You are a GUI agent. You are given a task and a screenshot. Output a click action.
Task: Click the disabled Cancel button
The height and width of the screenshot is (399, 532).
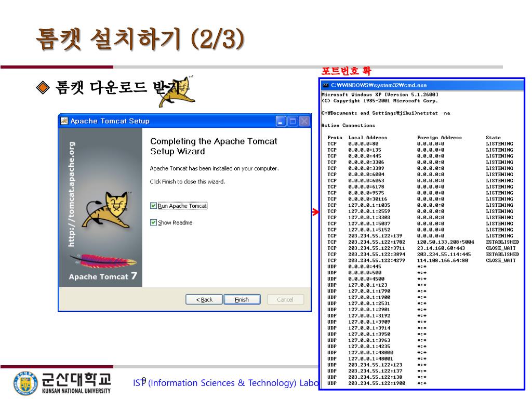pos(285,300)
